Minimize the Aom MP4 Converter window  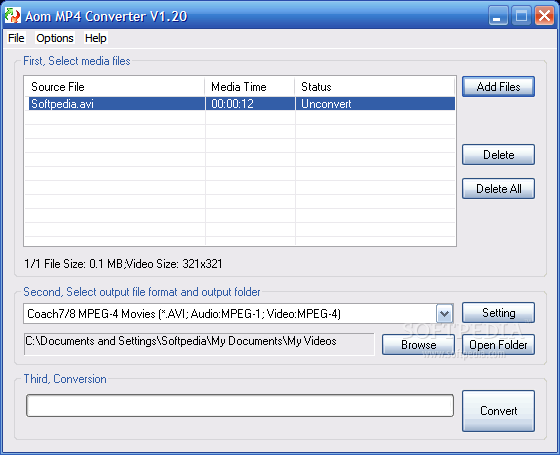[498, 16]
